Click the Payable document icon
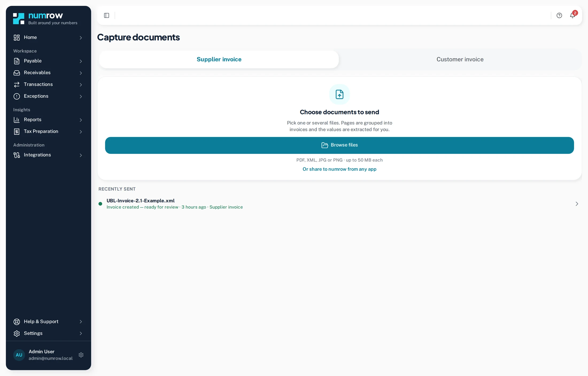The width and height of the screenshot is (588, 376). tap(17, 61)
